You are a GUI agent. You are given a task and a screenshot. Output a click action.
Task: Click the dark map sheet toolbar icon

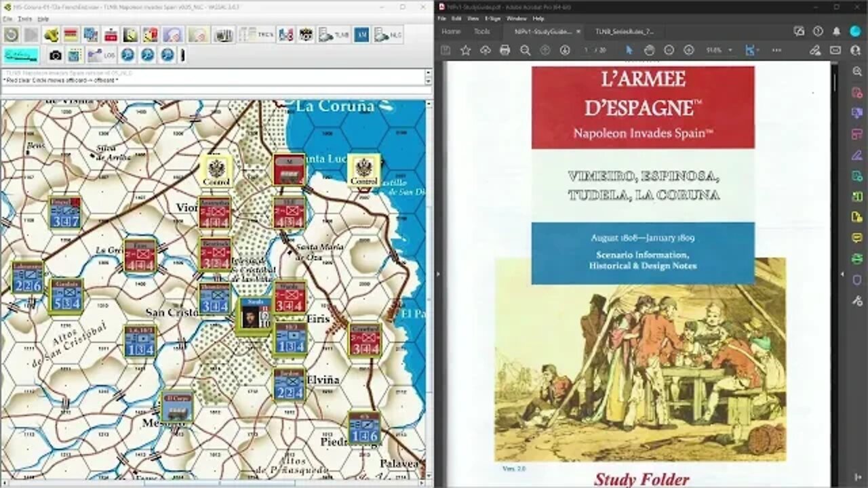[130, 35]
